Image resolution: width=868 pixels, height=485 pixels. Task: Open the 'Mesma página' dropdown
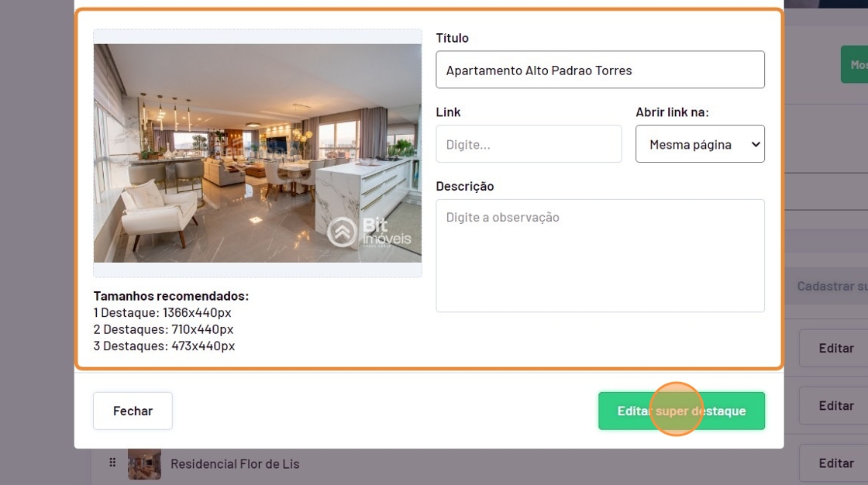(x=700, y=144)
